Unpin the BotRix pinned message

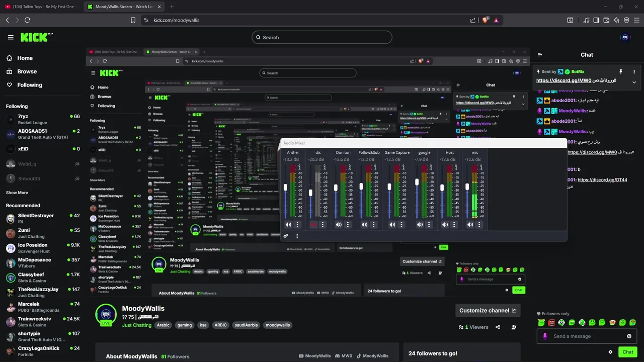(x=621, y=72)
